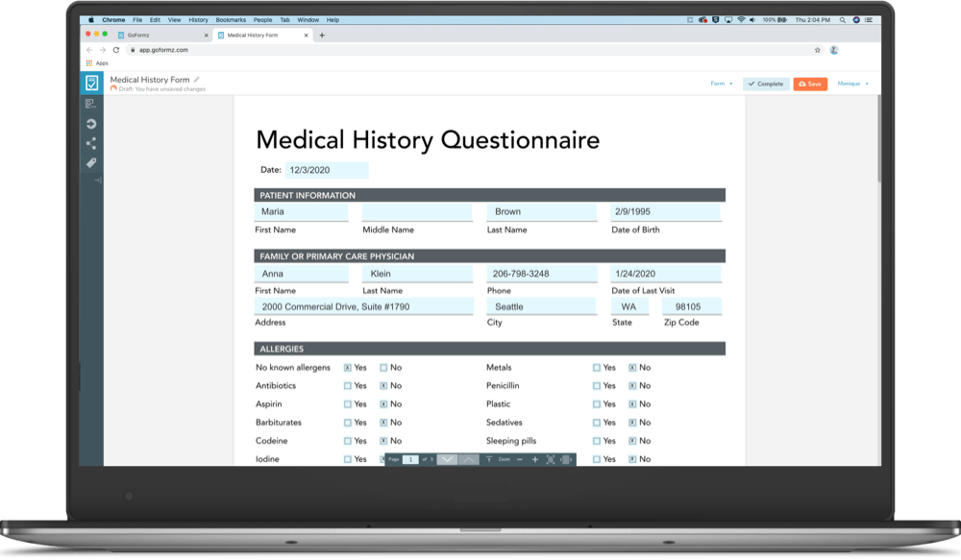Open the Monique account dropdown
Viewport: 961px width, 560px height.
tap(850, 84)
